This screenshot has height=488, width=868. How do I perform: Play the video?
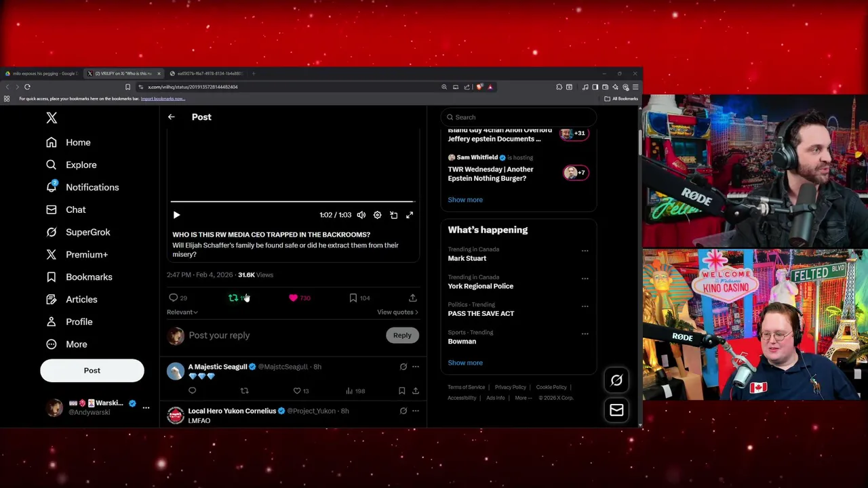pyautogui.click(x=176, y=215)
